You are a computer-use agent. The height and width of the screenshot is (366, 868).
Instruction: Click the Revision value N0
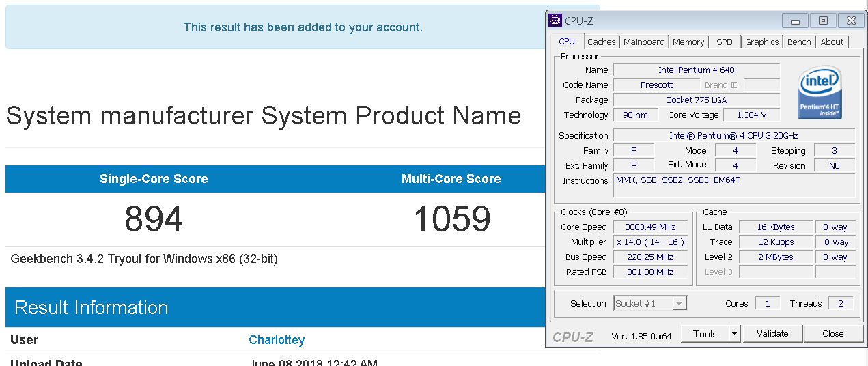tap(834, 165)
